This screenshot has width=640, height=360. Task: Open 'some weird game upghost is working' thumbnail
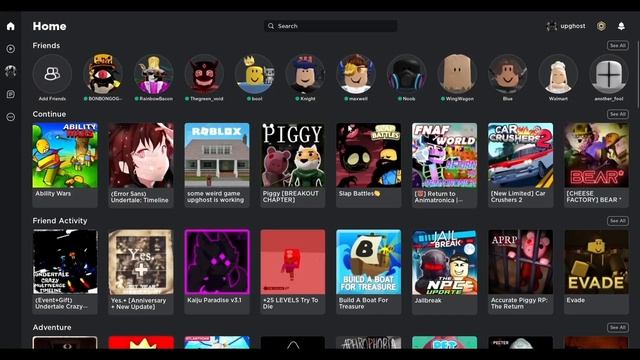pyautogui.click(x=217, y=156)
